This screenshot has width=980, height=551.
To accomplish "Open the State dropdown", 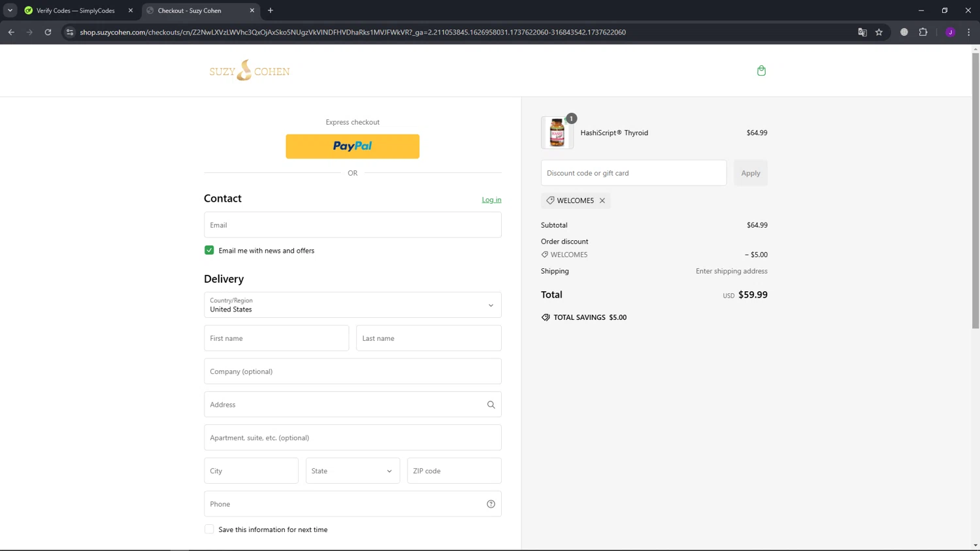I will (353, 471).
